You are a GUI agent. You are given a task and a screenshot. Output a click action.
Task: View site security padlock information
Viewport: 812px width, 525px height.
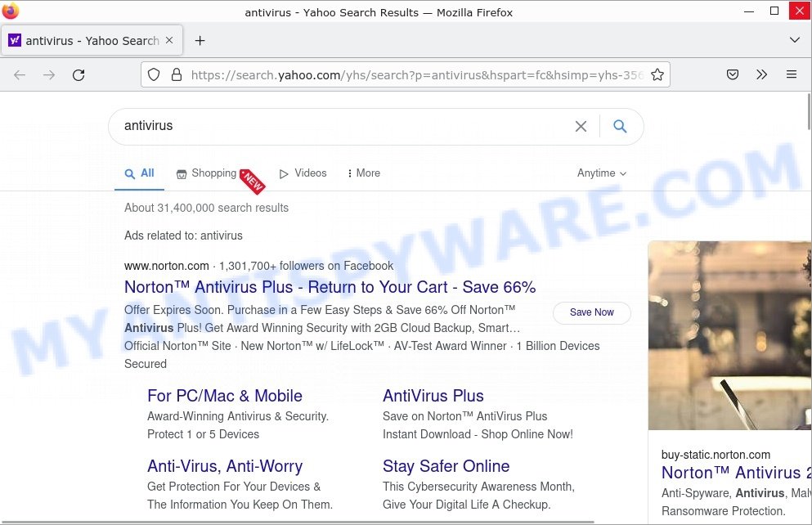coord(177,74)
